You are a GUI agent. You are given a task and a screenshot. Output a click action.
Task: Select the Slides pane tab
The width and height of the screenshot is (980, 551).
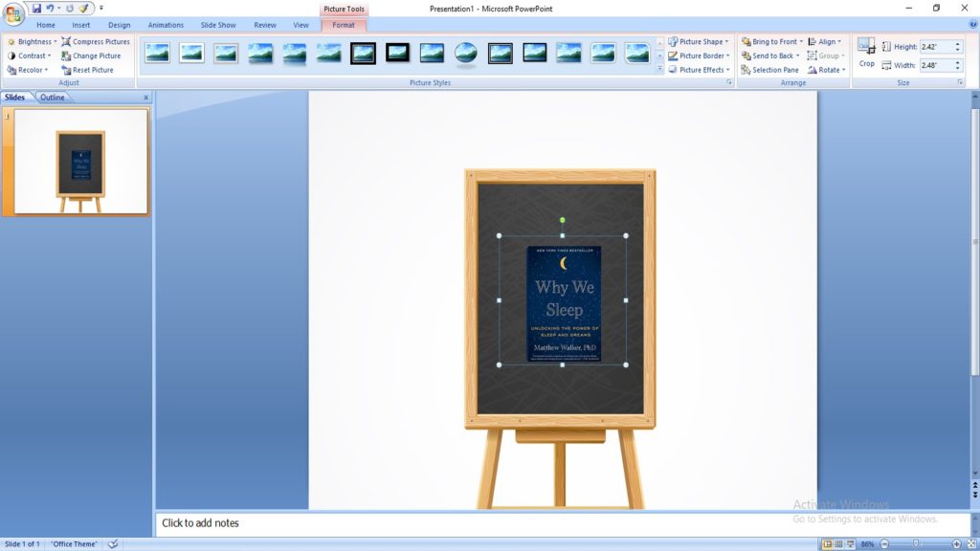(14, 98)
